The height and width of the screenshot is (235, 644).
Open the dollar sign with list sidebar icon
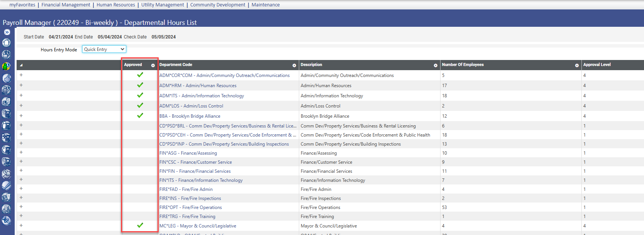coord(6,197)
